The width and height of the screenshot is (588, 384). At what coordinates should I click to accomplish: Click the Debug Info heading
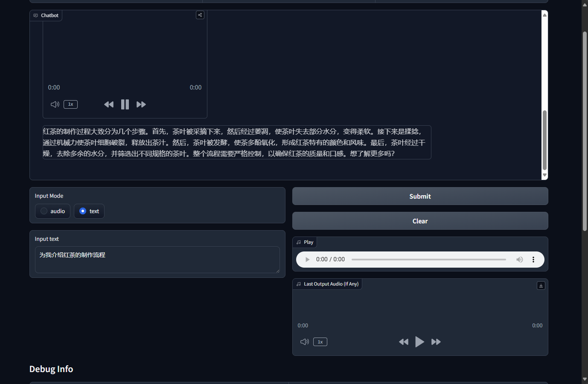click(51, 369)
